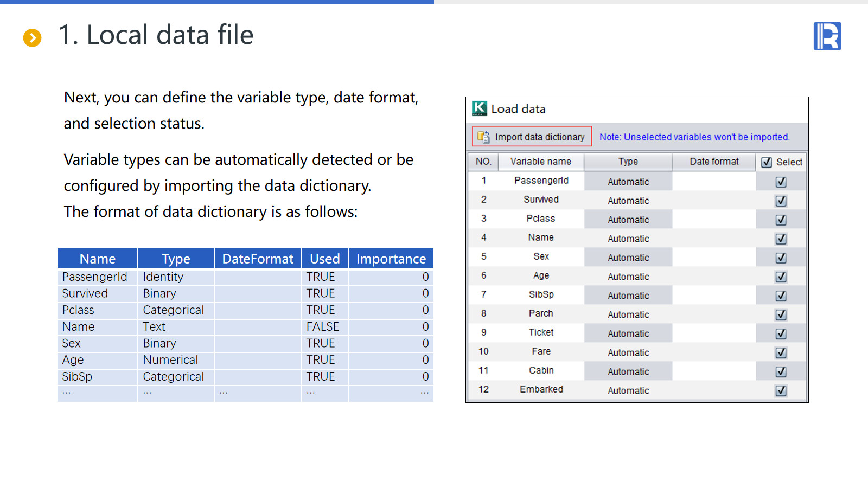Click the blue R logo icon
This screenshot has height=488, width=868.
point(827,36)
